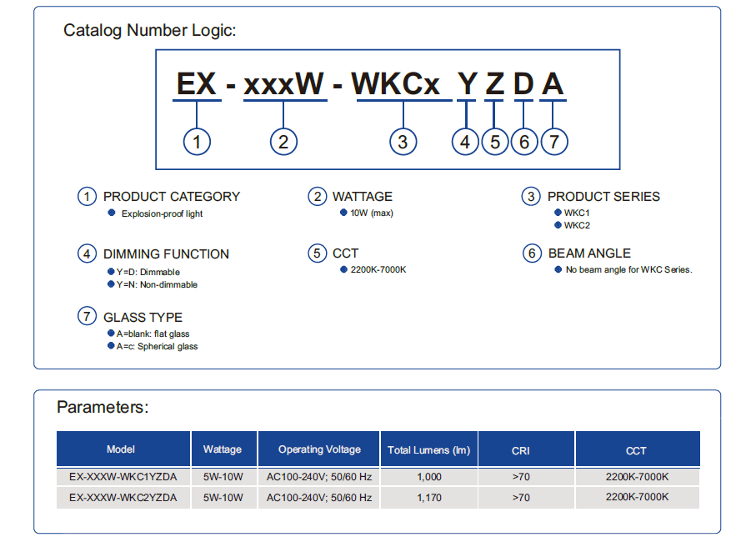Click the "PRODUCT CATEGORY" legend heading

[172, 197]
